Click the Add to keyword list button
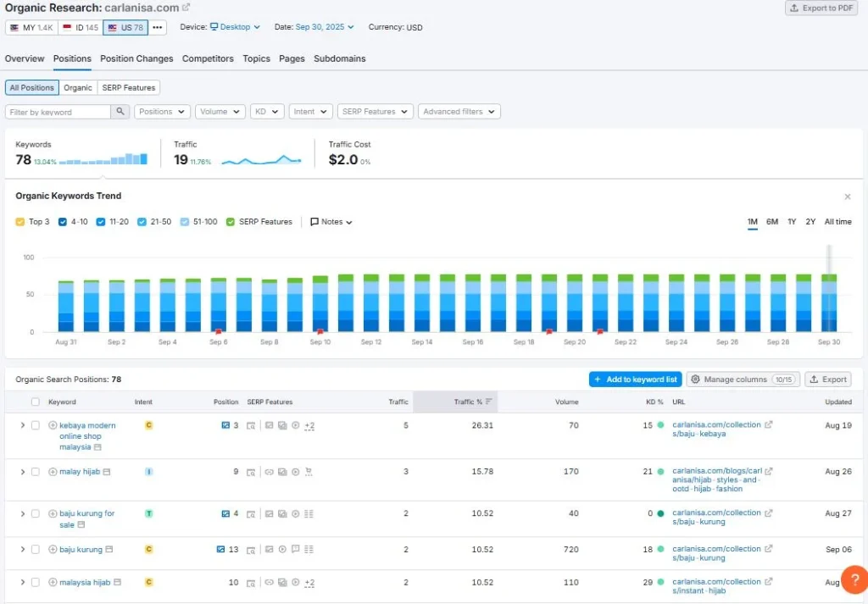The image size is (868, 604). (635, 380)
